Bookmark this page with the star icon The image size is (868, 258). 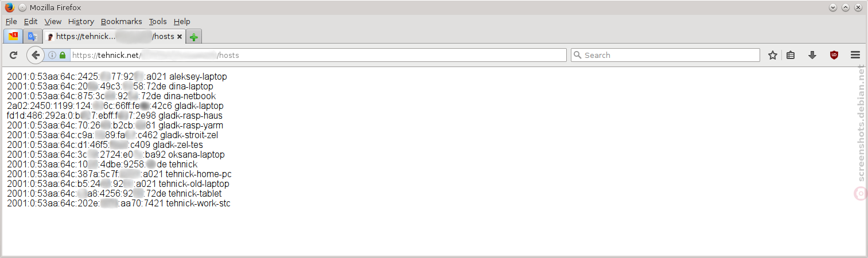coord(773,55)
